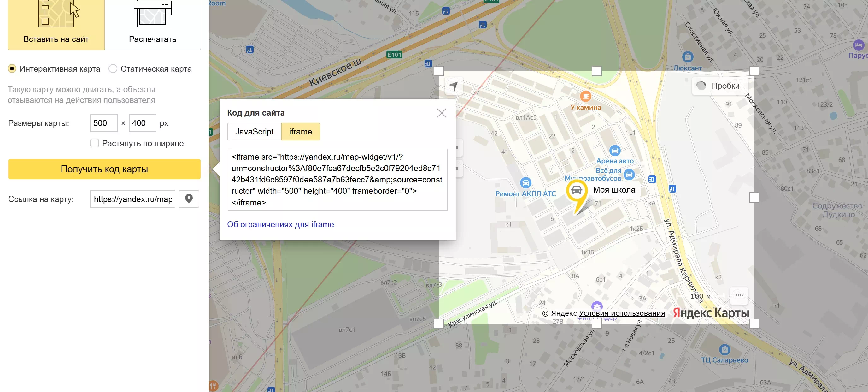Toggle the Пробки traffic layer button

pos(719,86)
